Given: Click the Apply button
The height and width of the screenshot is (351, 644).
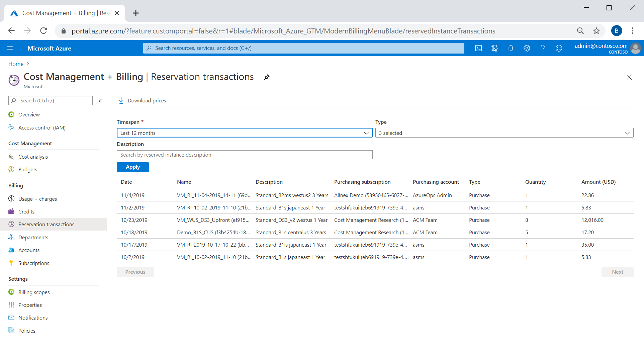Looking at the screenshot, I should [132, 167].
